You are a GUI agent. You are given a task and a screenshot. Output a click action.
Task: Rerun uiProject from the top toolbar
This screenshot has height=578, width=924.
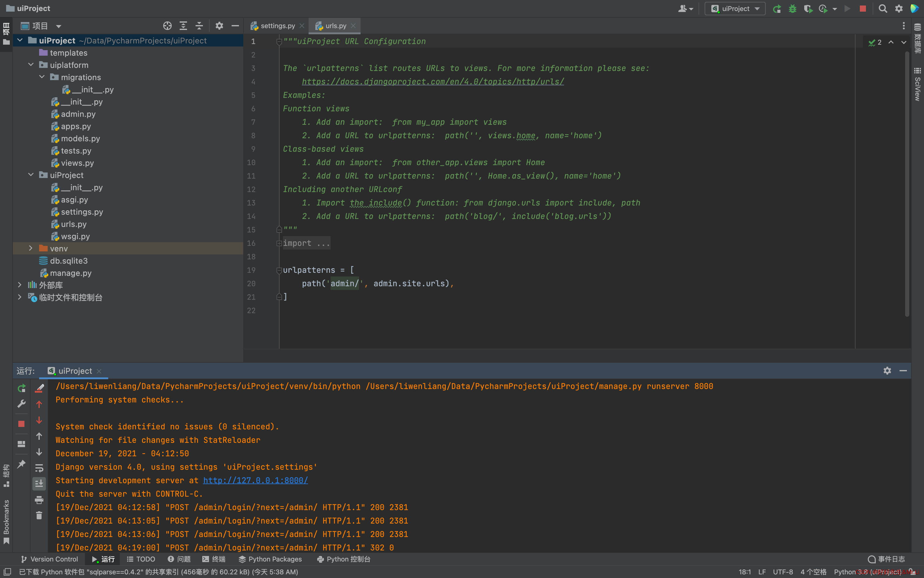click(777, 9)
